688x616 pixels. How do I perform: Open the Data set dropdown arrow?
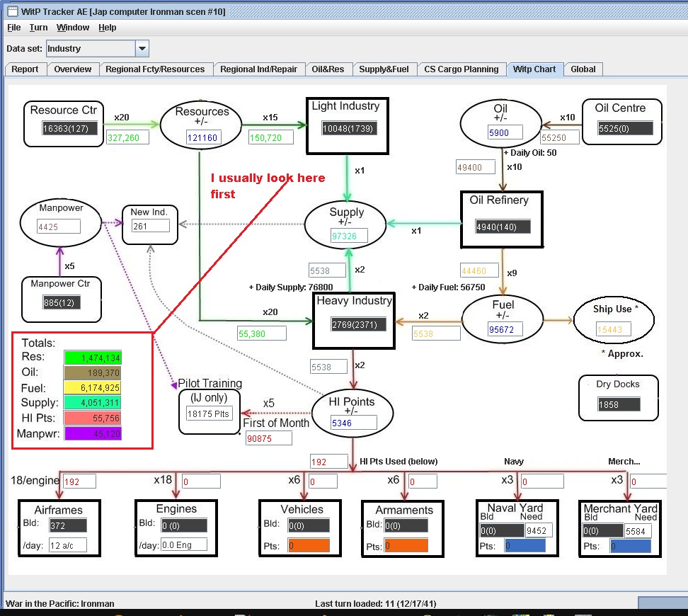(x=142, y=48)
